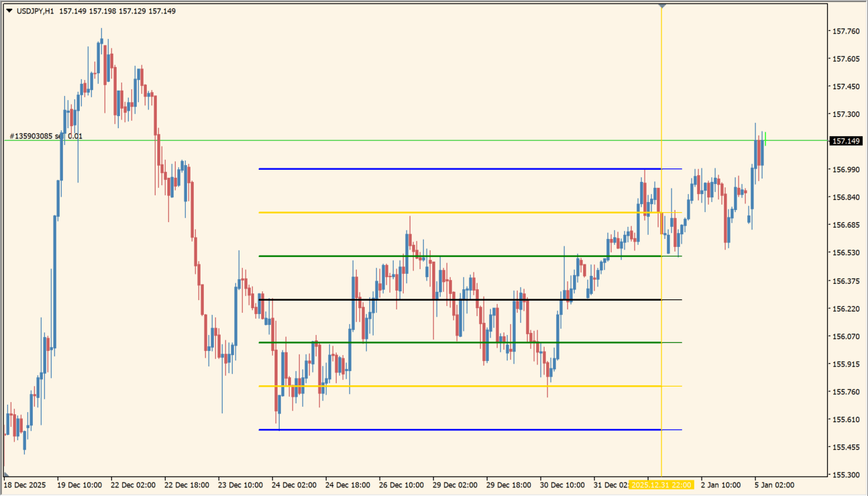The image size is (868, 496).
Task: Click the 26 Dec 10:00 time axis label
Action: click(401, 484)
